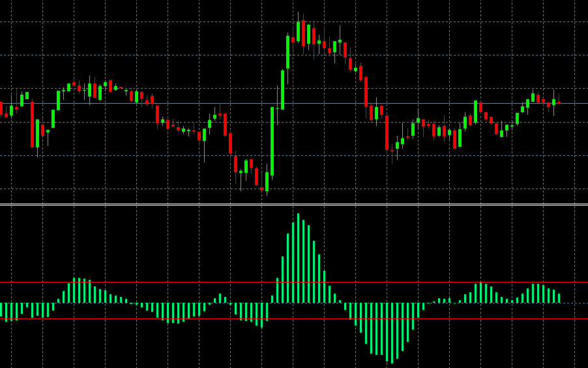The height and width of the screenshot is (368, 588).
Task: Click the long red candle near the chart's left side
Action: 32,124
